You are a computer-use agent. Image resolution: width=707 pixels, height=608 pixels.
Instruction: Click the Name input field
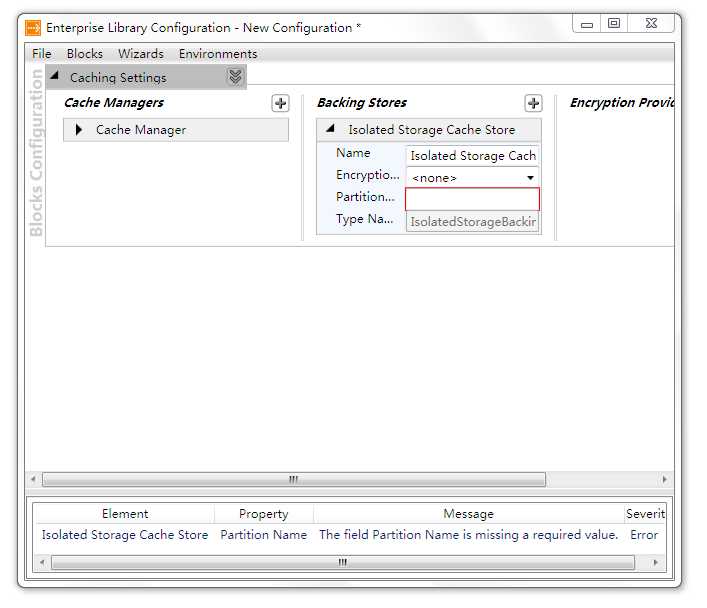[472, 156]
